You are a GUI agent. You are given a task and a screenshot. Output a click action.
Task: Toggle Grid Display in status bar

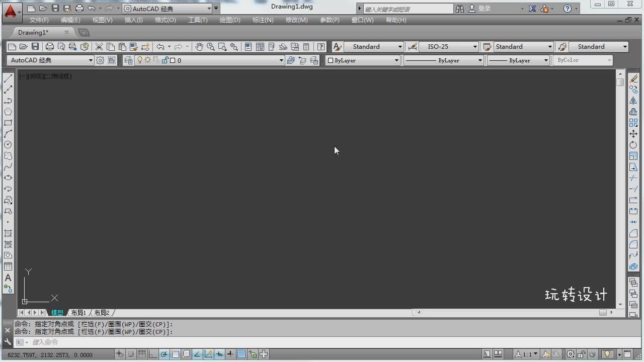(x=142, y=354)
